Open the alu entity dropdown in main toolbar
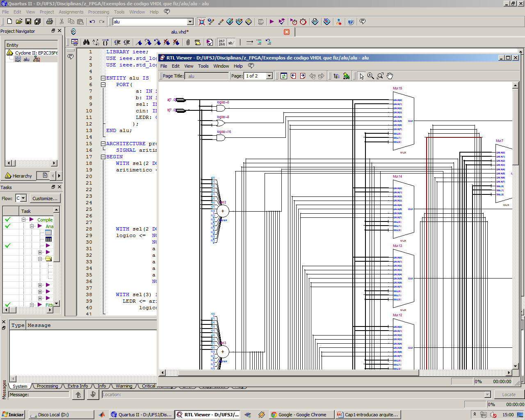The height and width of the screenshot is (420, 525). click(x=190, y=22)
